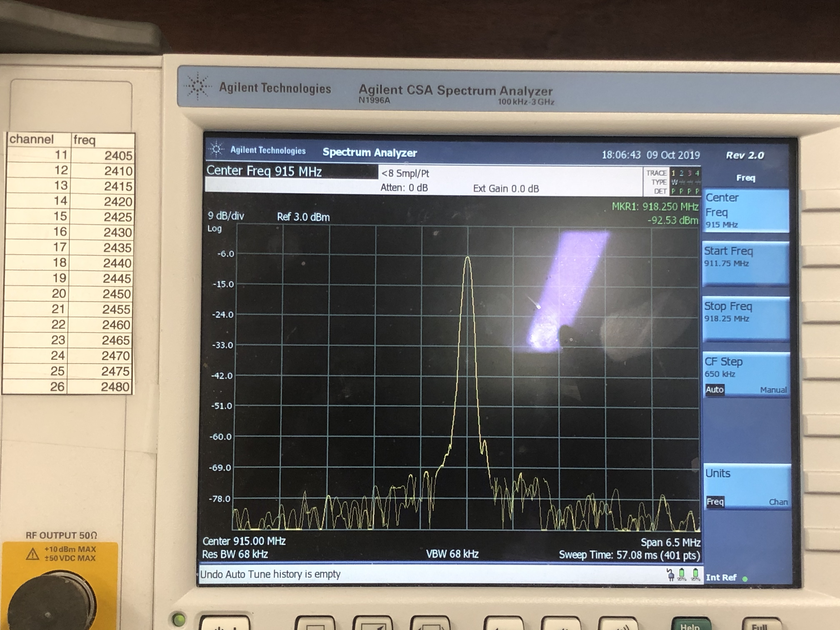Click the -6.0 y-axis label
The height and width of the screenshot is (630, 840).
pyautogui.click(x=226, y=254)
